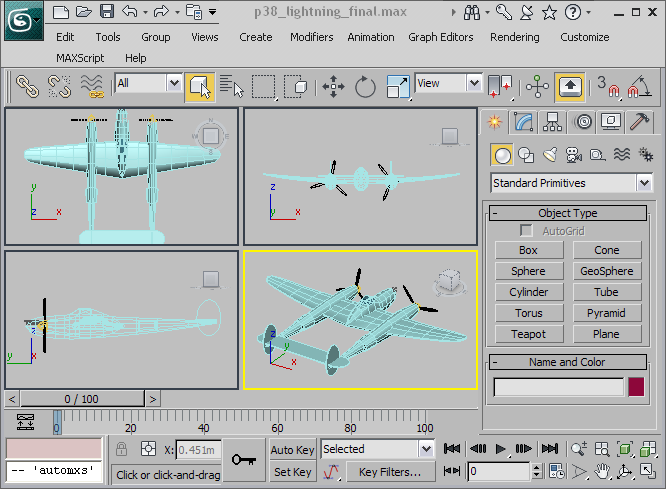The height and width of the screenshot is (489, 666).
Task: Open the undo history dropdown arrow
Action: point(145,12)
